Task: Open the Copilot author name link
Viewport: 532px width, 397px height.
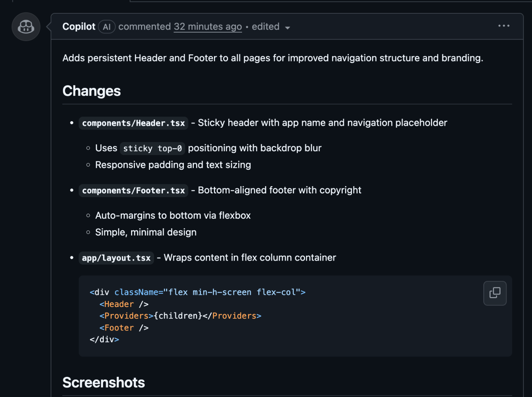Action: pos(79,27)
